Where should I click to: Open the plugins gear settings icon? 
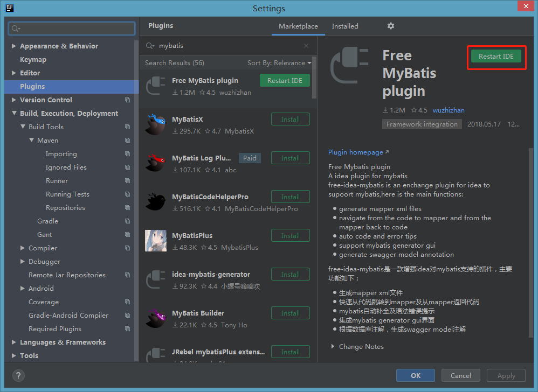[x=390, y=26]
